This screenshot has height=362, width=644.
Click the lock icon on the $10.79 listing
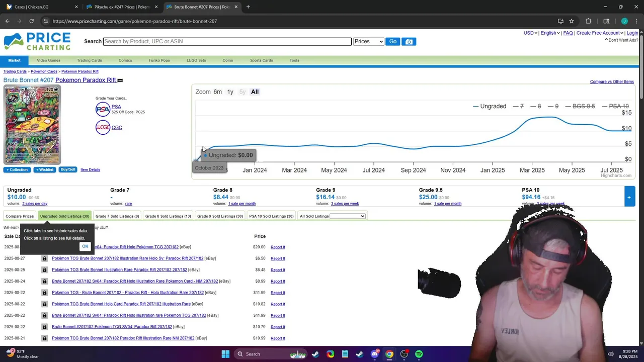click(44, 327)
